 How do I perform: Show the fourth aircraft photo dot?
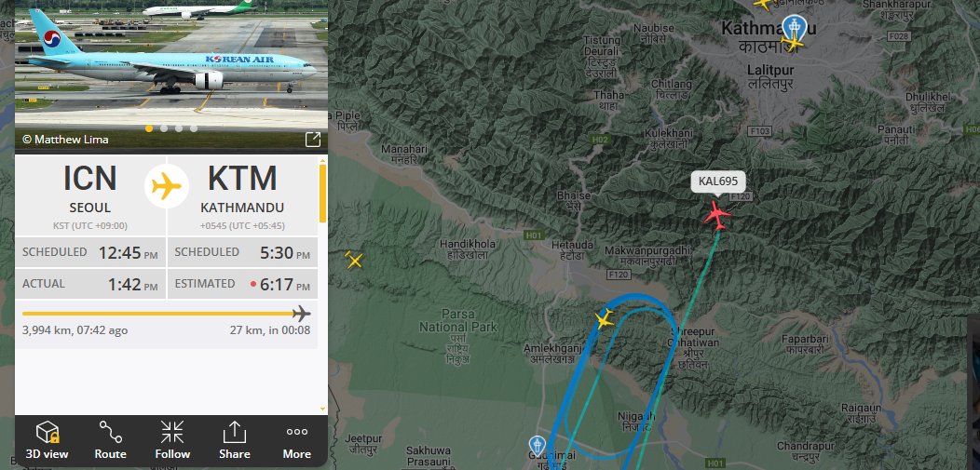pyautogui.click(x=194, y=128)
